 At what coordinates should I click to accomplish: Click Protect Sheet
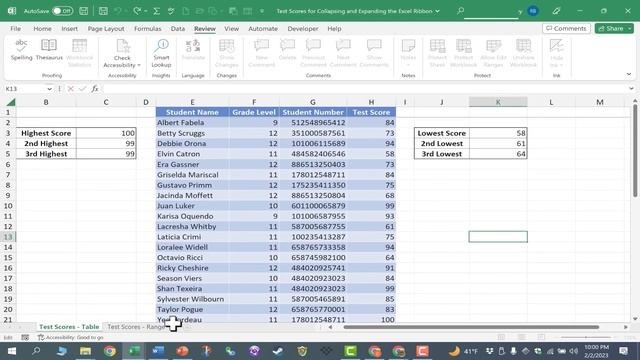click(x=437, y=53)
